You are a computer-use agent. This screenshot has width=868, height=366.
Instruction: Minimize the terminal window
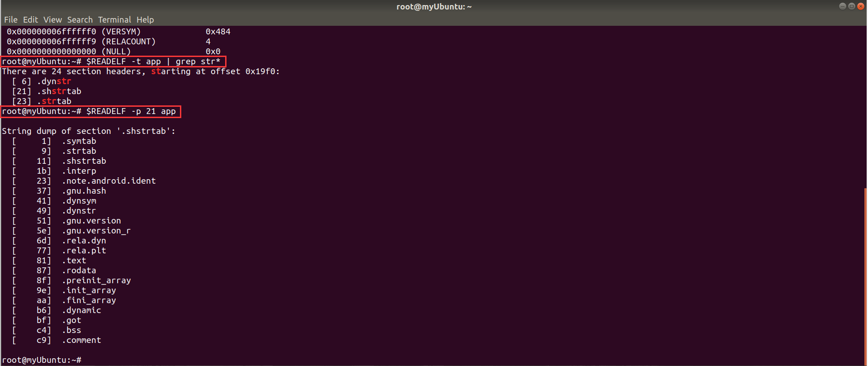[842, 6]
